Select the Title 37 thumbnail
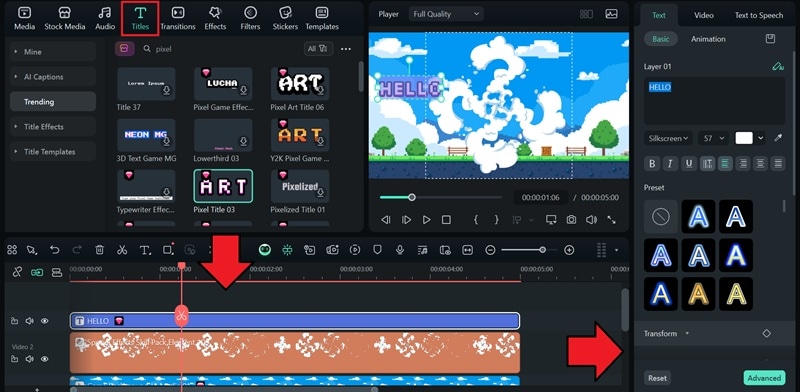The image size is (800, 392). pos(146,84)
